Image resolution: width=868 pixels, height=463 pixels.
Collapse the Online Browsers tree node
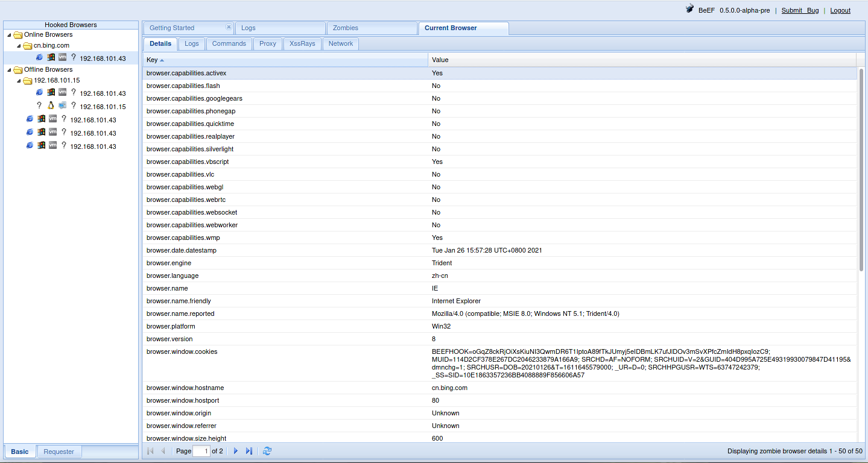(9, 35)
